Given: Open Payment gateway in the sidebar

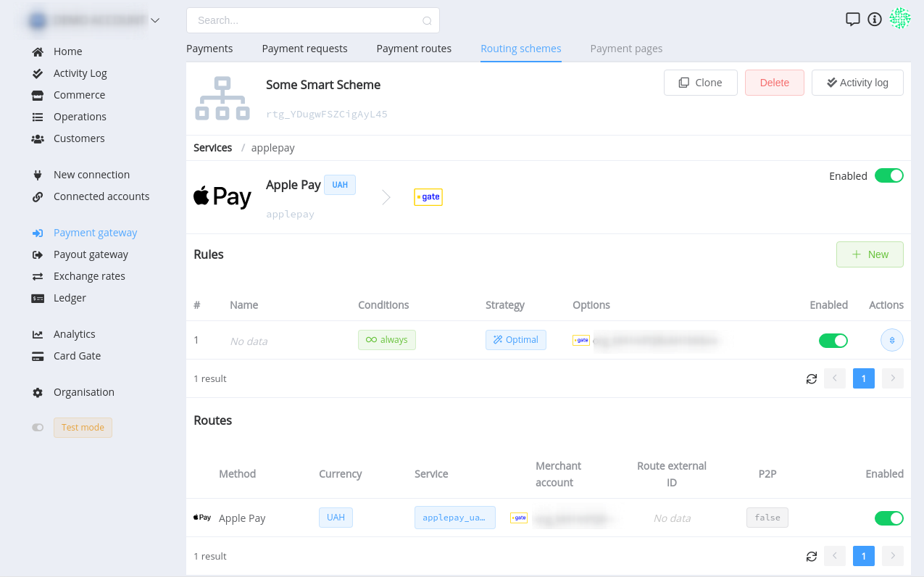Looking at the screenshot, I should [96, 233].
